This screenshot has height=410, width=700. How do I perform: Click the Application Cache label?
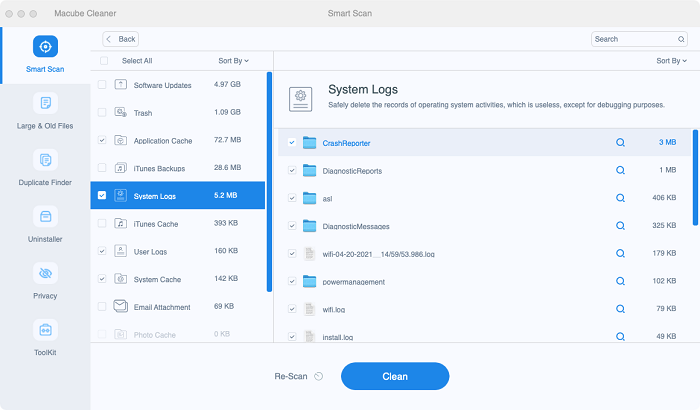[x=163, y=141]
